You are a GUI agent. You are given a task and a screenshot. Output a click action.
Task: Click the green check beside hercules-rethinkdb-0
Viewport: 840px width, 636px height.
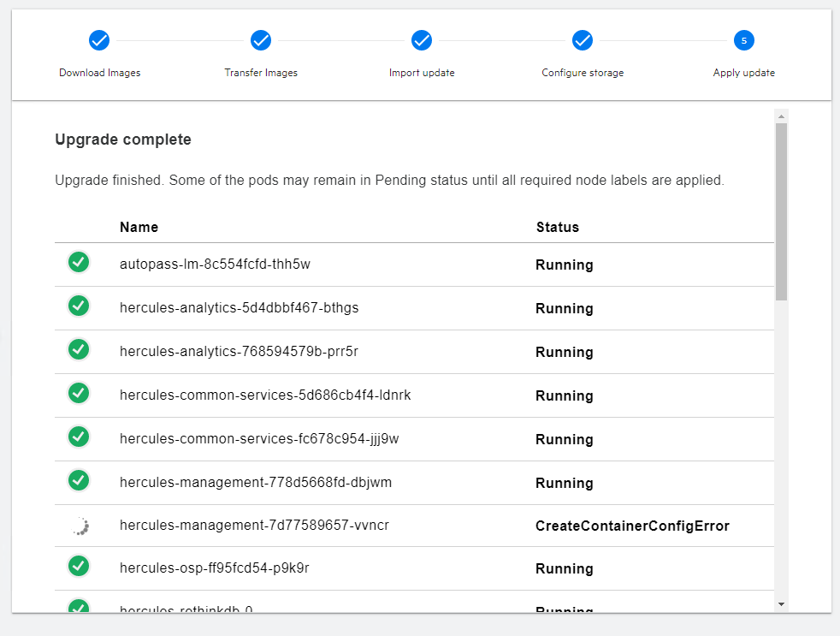pyautogui.click(x=79, y=608)
